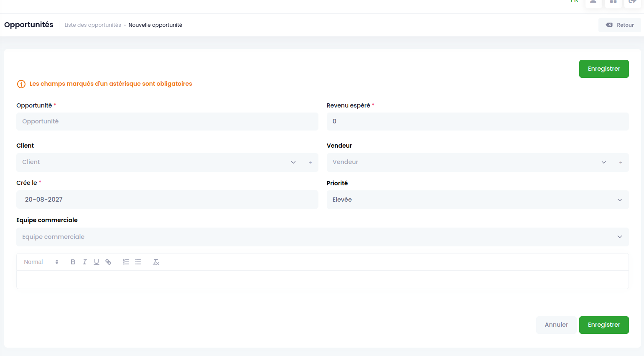Insert a link using the link icon
The height and width of the screenshot is (356, 644).
[108, 262]
